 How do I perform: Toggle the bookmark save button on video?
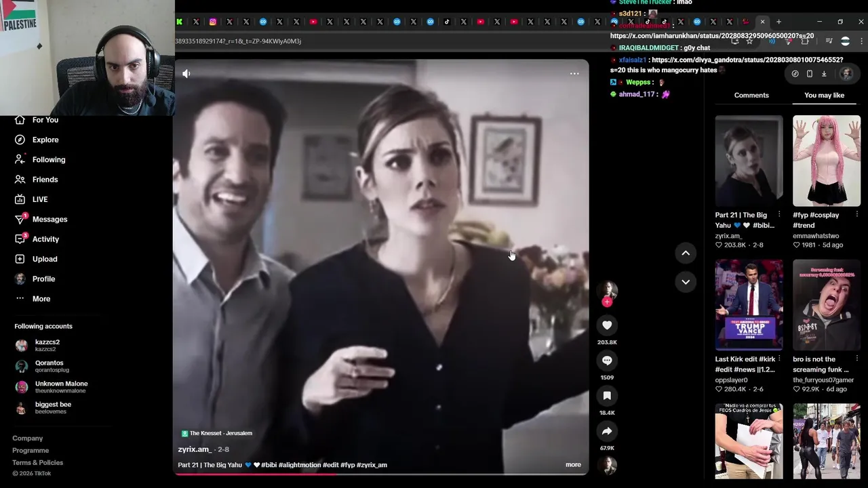click(x=607, y=396)
